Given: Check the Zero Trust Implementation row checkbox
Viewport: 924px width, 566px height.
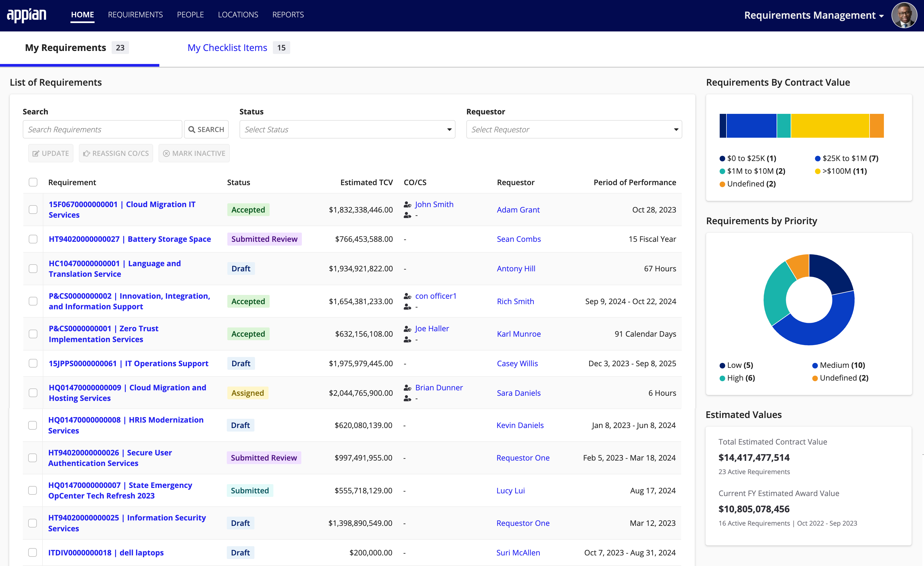Looking at the screenshot, I should pos(33,334).
